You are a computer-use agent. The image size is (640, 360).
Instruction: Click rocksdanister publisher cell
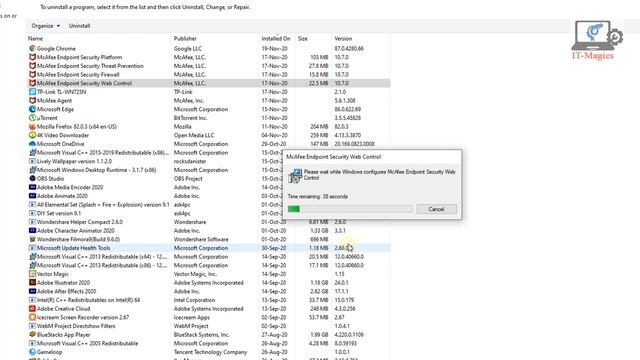point(190,161)
